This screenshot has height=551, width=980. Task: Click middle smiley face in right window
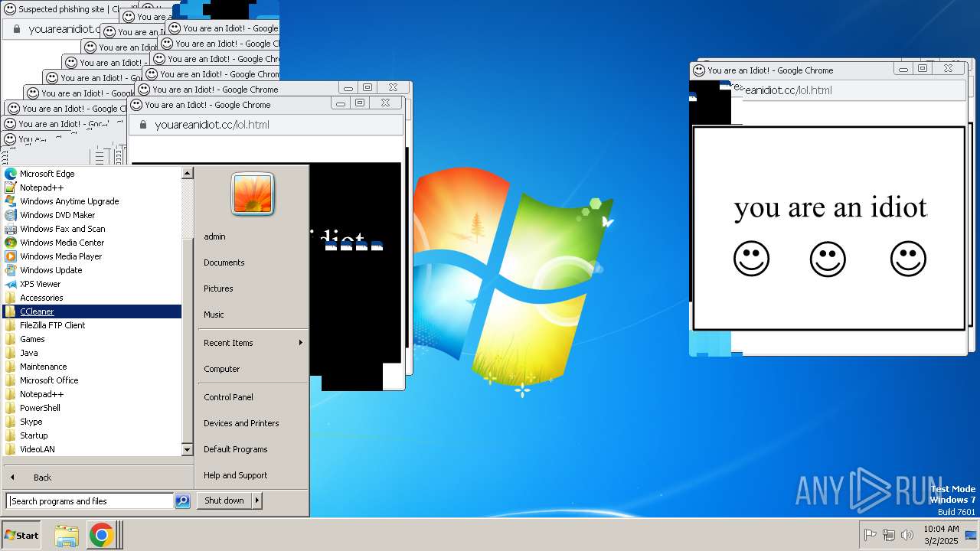828,259
